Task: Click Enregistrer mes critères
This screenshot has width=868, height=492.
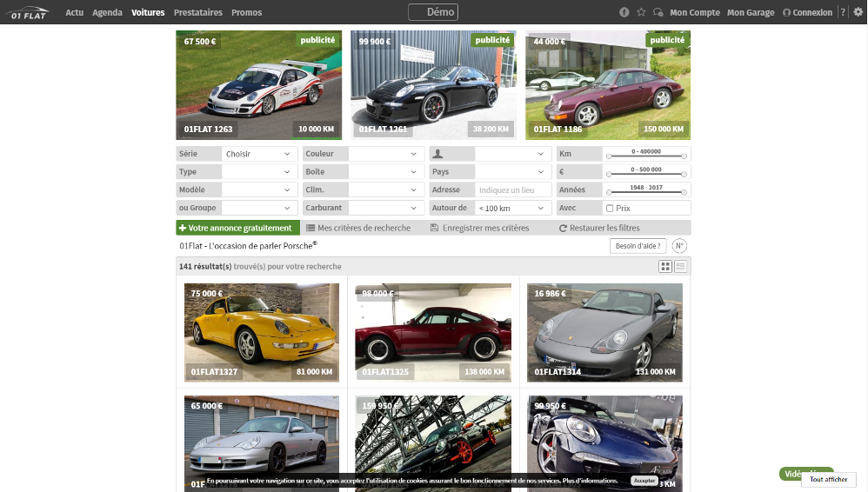Action: [480, 228]
